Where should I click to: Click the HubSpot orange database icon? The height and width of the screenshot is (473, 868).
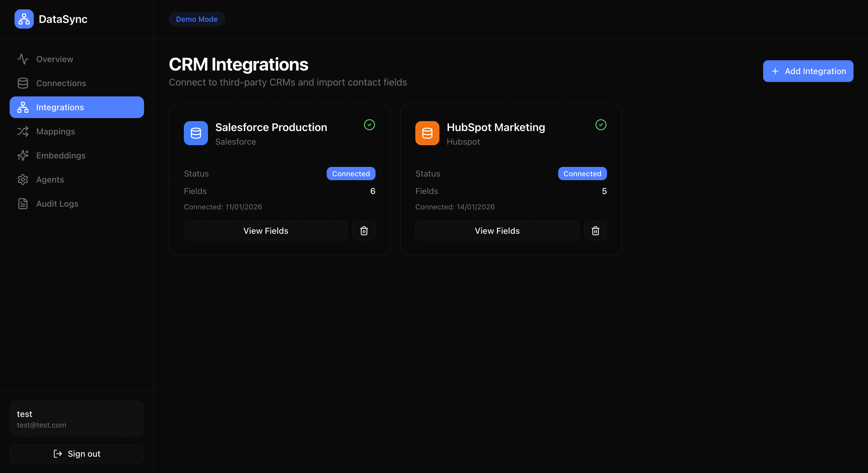click(427, 133)
